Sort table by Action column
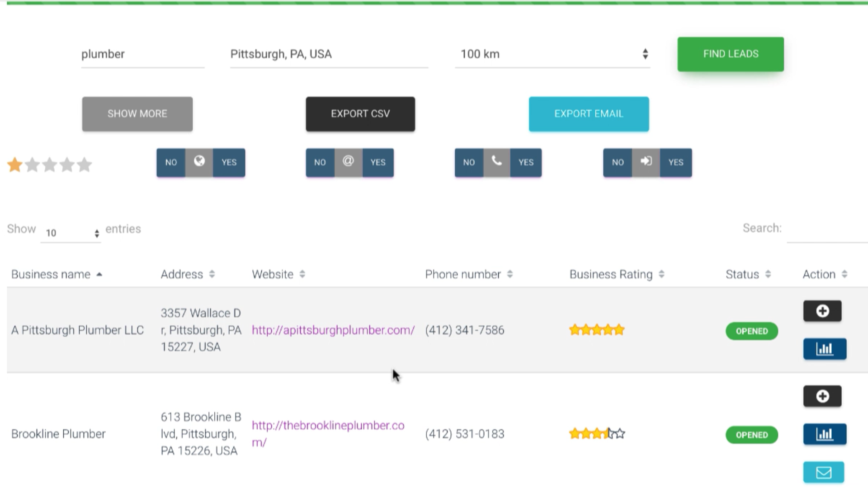Viewport: 868px width, 488px height. pyautogui.click(x=825, y=274)
